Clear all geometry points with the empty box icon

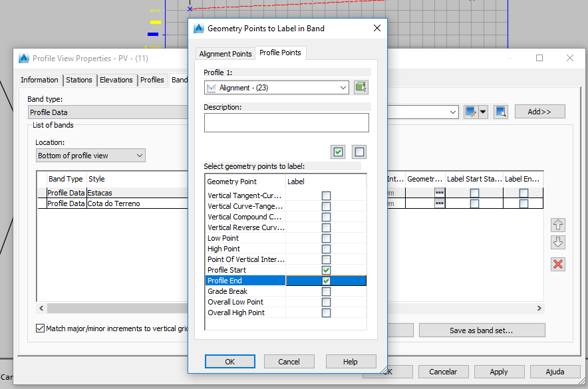[x=359, y=152]
